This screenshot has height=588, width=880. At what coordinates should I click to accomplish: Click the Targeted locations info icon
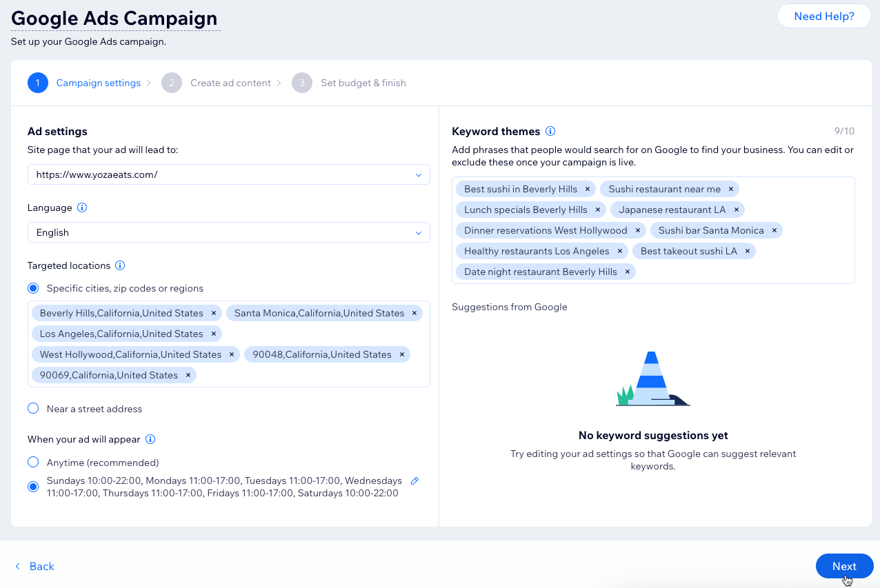pos(120,265)
